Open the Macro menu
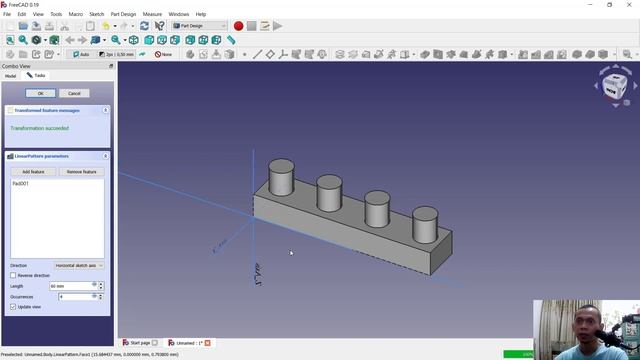640x360 pixels. pyautogui.click(x=76, y=14)
